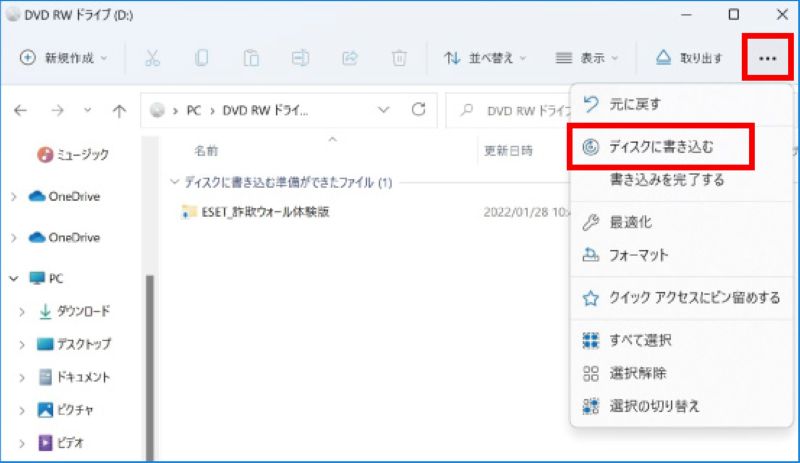
Task: Click 取り出す eject button
Action: [x=689, y=58]
